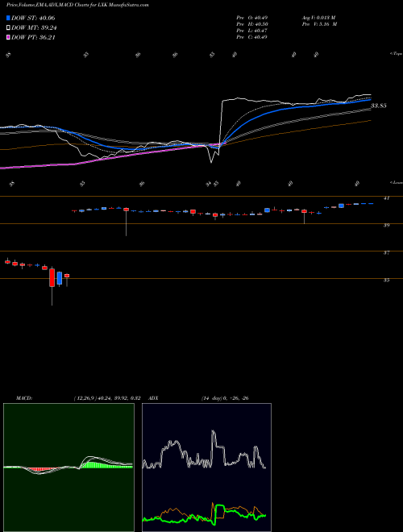403x532 pixels.
Task: Click the '<Tops' marker label
Action: (396, 54)
